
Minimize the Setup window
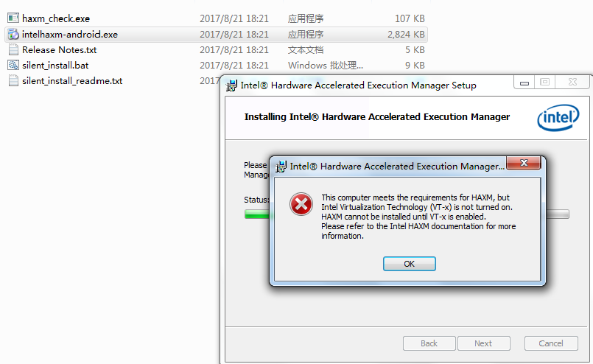[524, 82]
